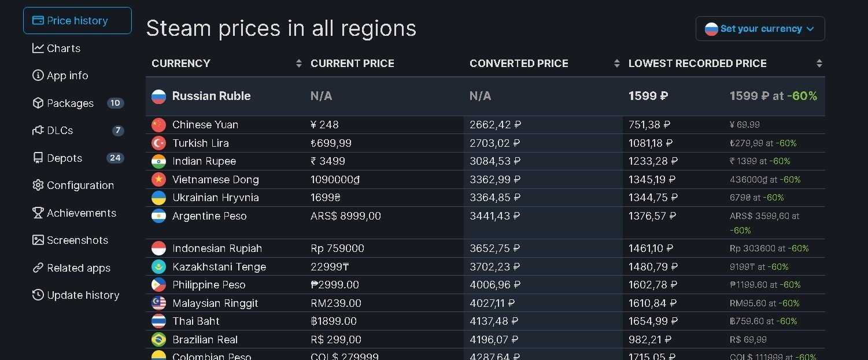
Task: Click the Kazakhstani Tenge flag icon
Action: click(158, 267)
